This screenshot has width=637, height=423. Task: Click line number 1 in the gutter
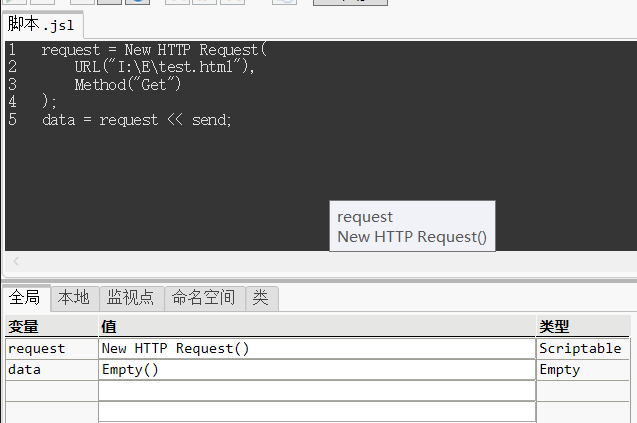pyautogui.click(x=12, y=50)
